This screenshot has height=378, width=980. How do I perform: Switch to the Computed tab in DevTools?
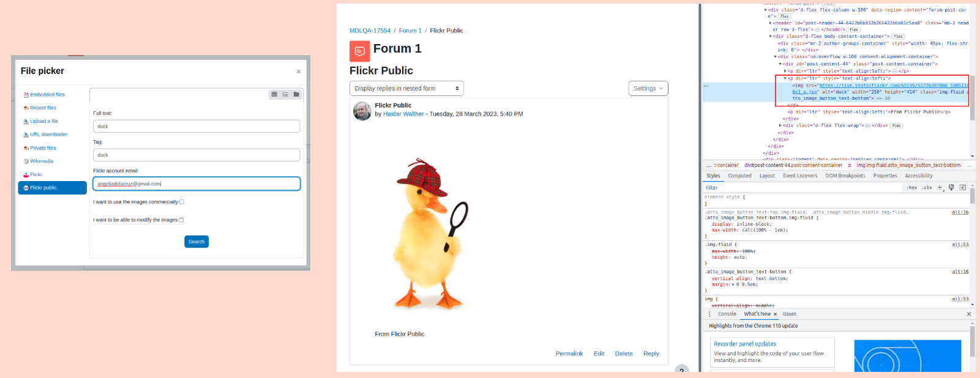tap(739, 176)
